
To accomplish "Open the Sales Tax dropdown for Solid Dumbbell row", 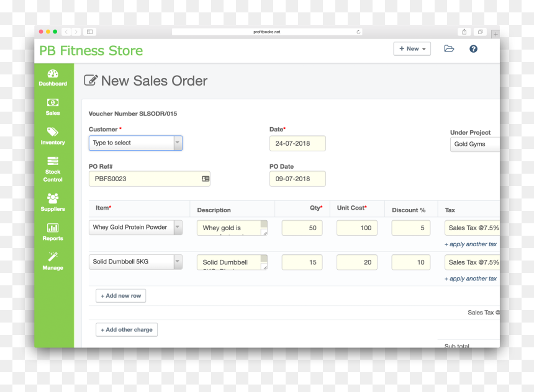I will click(472, 262).
